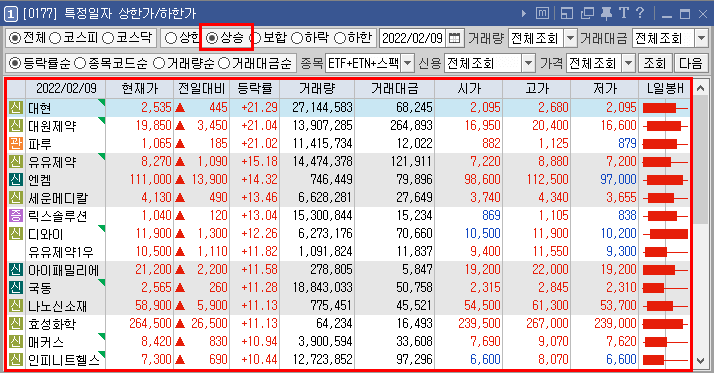Open the stock name 엔켐
Viewport: 714px width, 373px height.
coord(40,180)
